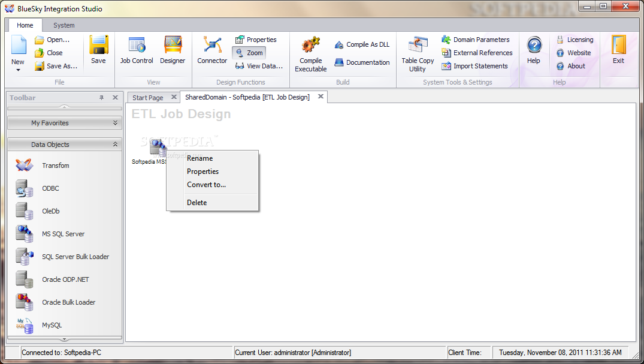
Task: Toggle the Zoom tool
Action: [249, 53]
